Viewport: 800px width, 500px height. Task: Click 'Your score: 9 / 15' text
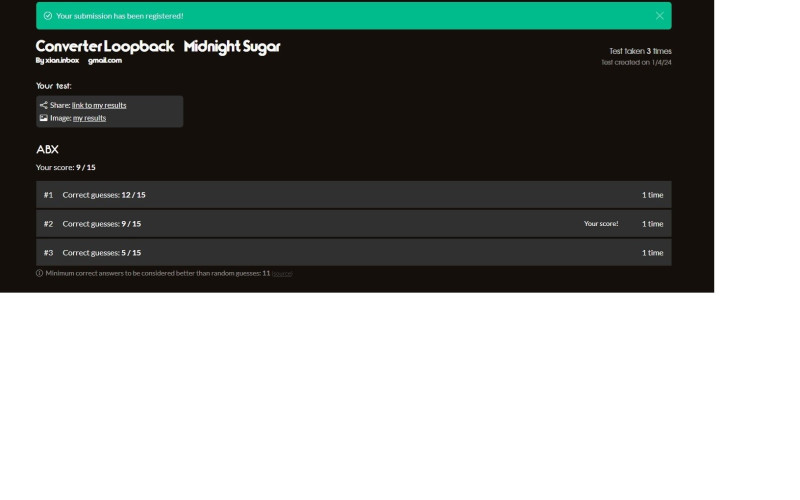66,167
